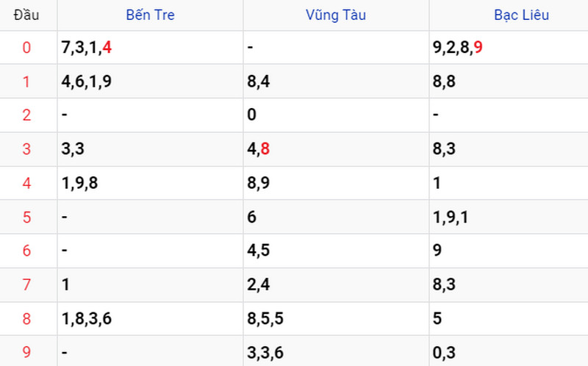Image resolution: width=588 pixels, height=366 pixels.
Task: Select the red row label 0
Action: pos(26,48)
